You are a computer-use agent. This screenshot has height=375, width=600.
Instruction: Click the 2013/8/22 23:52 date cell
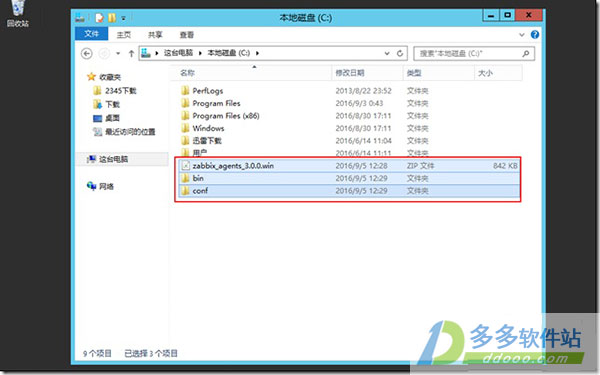tap(364, 91)
